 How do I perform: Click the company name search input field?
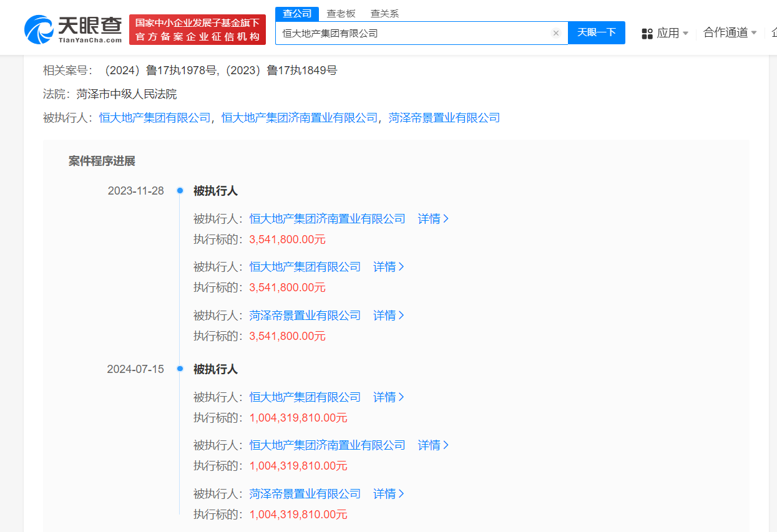pos(412,33)
